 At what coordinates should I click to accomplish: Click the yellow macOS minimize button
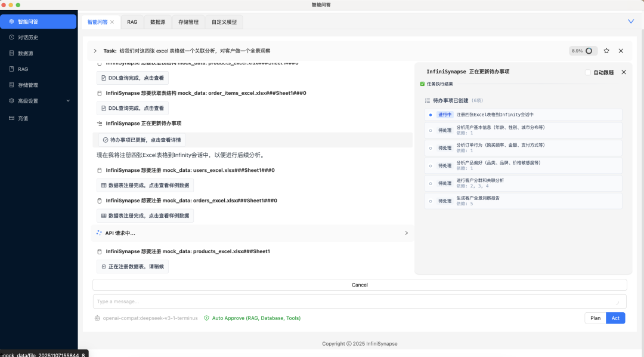pyautogui.click(x=11, y=5)
